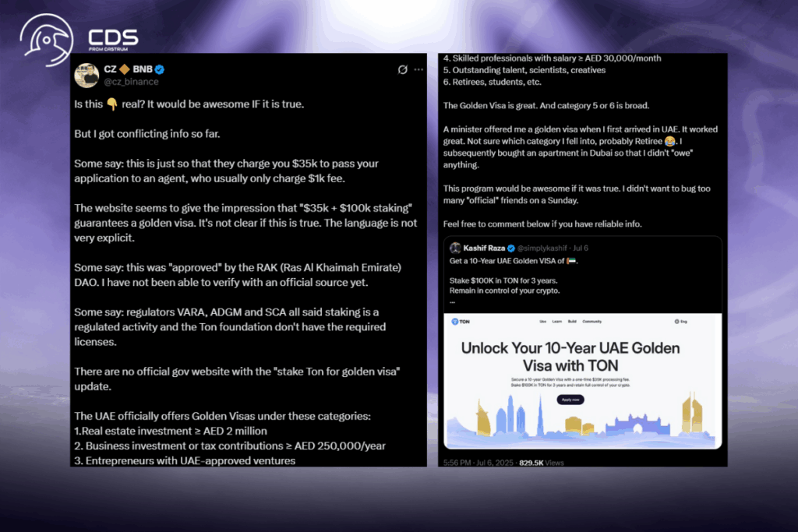Click the Grok icon on CZ's tweet

pyautogui.click(x=402, y=69)
